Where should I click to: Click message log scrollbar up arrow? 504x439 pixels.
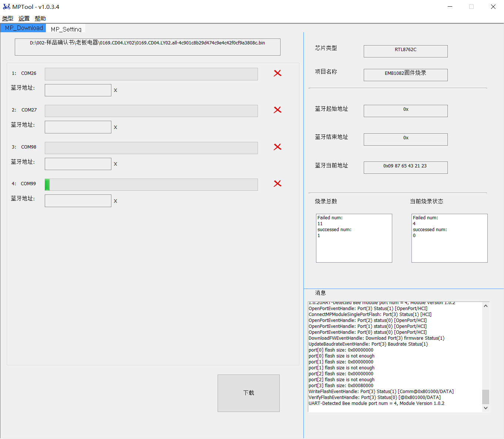(486, 306)
